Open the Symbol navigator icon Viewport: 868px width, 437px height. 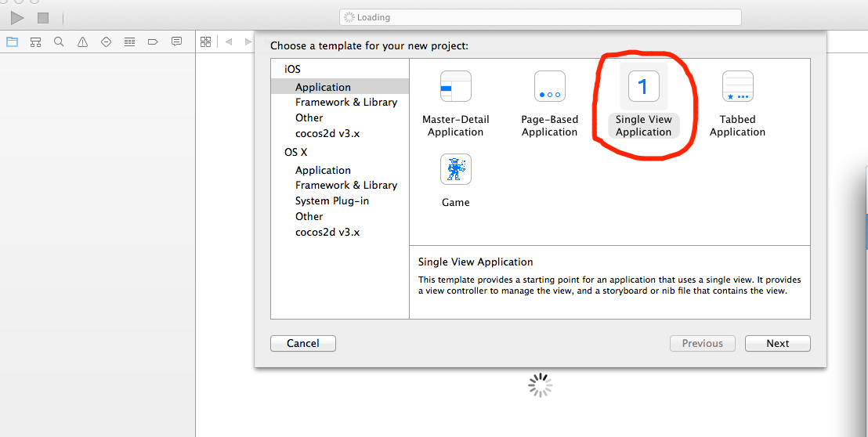35,42
